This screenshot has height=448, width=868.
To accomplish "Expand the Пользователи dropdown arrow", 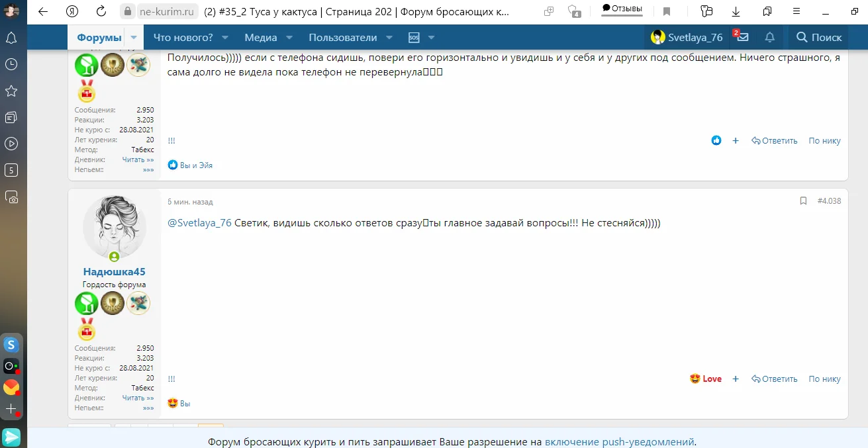I will [x=389, y=38].
